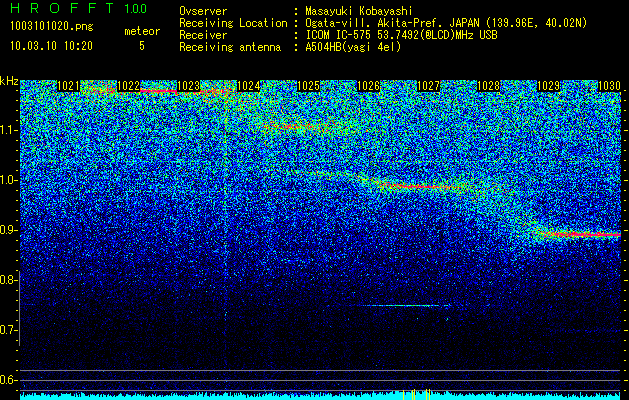Click the 0.6 frequency axis label
Screen dimensions: 629x400
pyautogui.click(x=8, y=380)
